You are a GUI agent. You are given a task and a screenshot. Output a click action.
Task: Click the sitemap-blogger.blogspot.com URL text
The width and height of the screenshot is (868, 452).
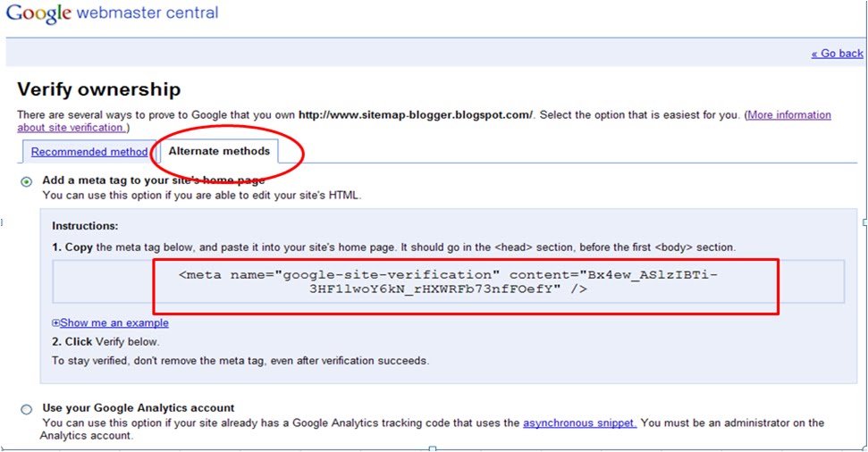(x=415, y=115)
